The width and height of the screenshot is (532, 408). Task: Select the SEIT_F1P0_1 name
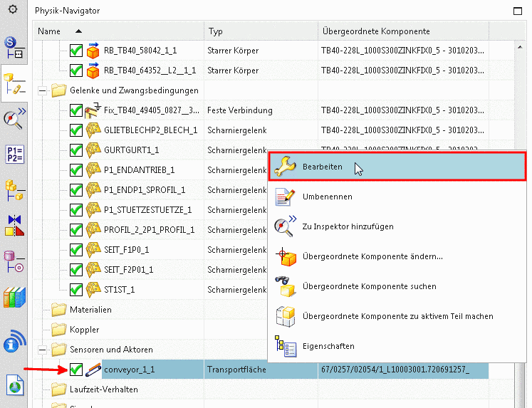coord(126,250)
